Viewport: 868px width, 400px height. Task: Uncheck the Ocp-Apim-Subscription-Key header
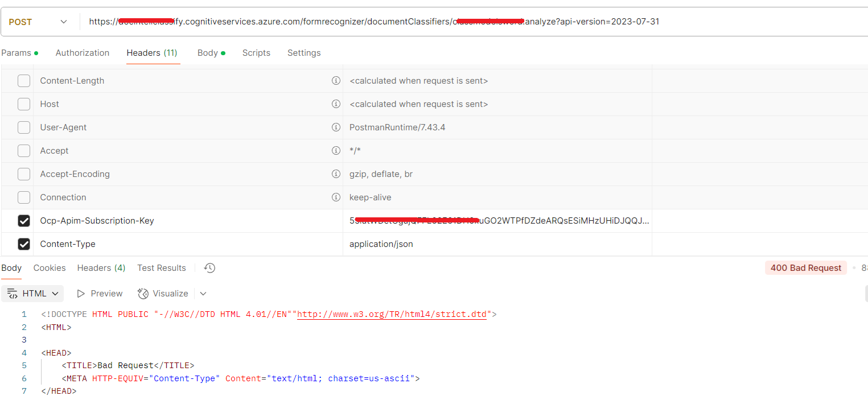tap(23, 221)
